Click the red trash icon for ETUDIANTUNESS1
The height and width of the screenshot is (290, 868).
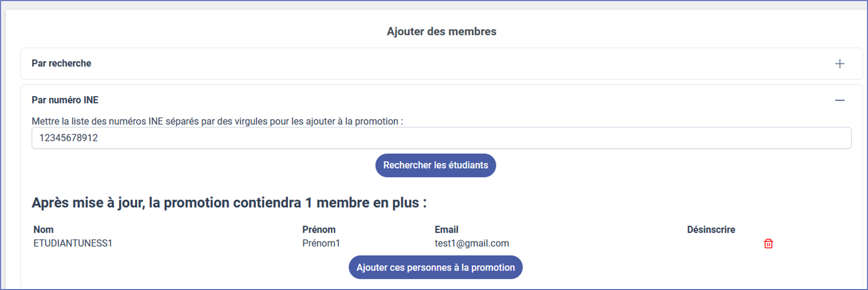[x=768, y=244]
